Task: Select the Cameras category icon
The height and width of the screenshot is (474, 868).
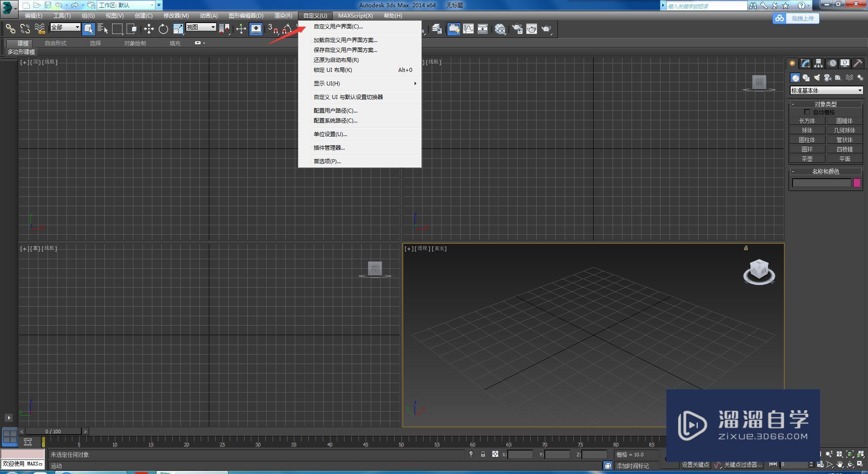Action: (x=827, y=78)
